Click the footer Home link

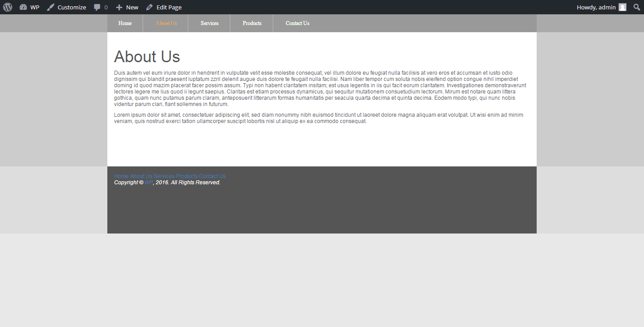coord(121,176)
